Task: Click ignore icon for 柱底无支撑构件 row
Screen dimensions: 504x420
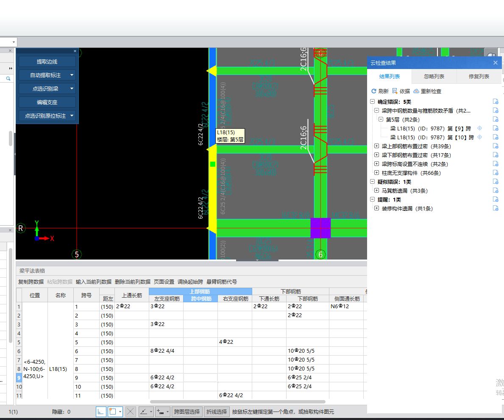Action: [496, 173]
